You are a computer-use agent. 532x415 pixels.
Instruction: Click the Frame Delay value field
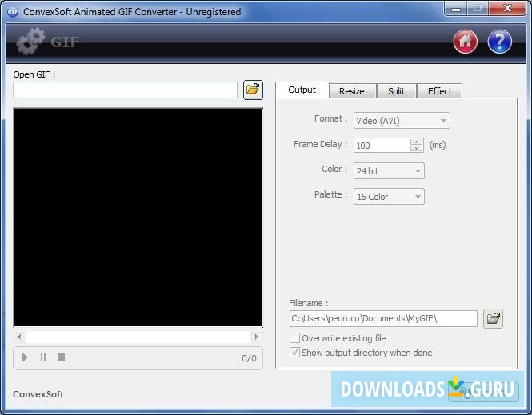(x=382, y=146)
